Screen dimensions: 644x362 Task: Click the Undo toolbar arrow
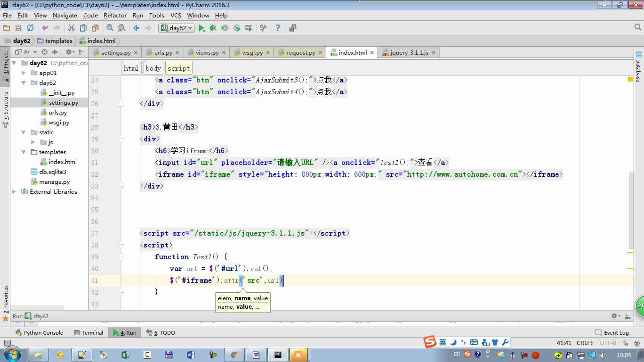(x=45, y=28)
